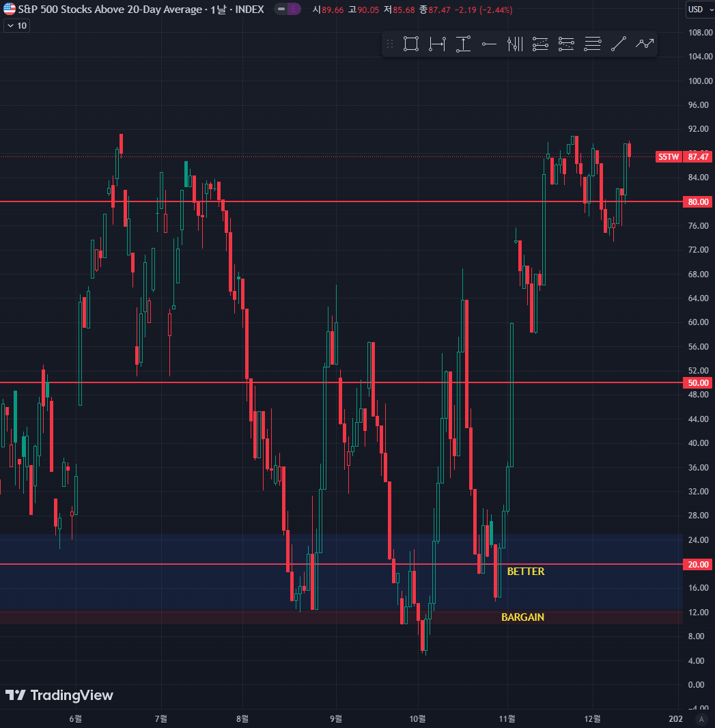
Task: Click the 6월 label on the time axis
Action: (76, 718)
